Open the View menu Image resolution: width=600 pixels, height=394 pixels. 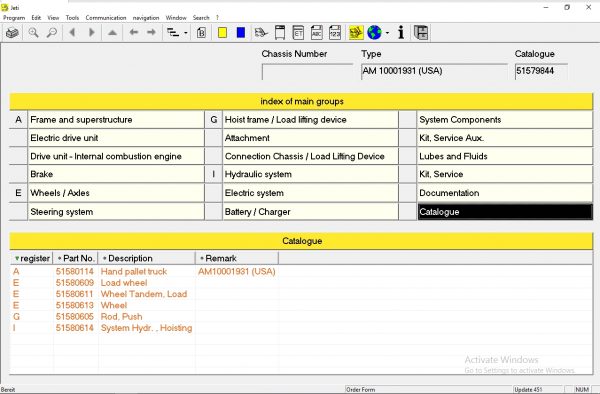point(53,18)
